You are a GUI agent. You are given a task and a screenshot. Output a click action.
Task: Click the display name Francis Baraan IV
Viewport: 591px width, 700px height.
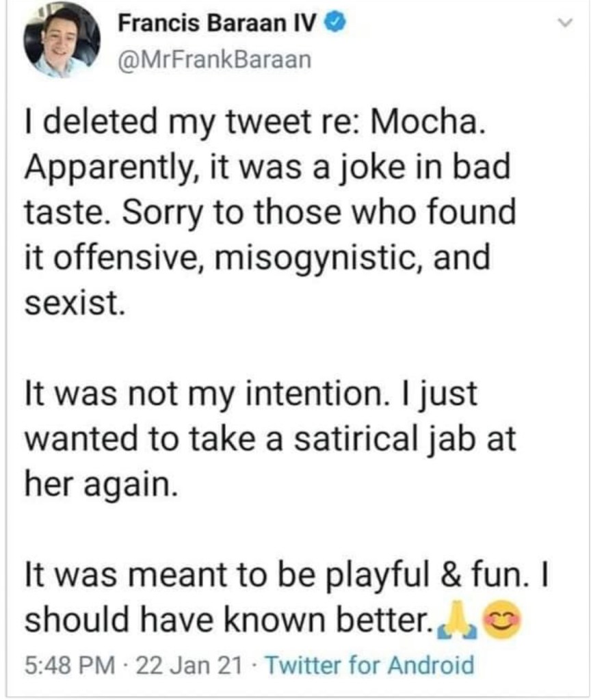(x=219, y=25)
